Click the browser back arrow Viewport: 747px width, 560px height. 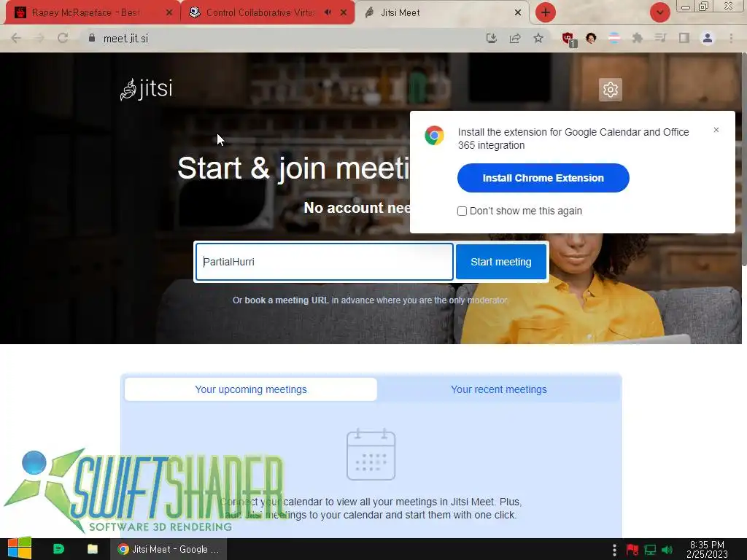[x=16, y=38]
